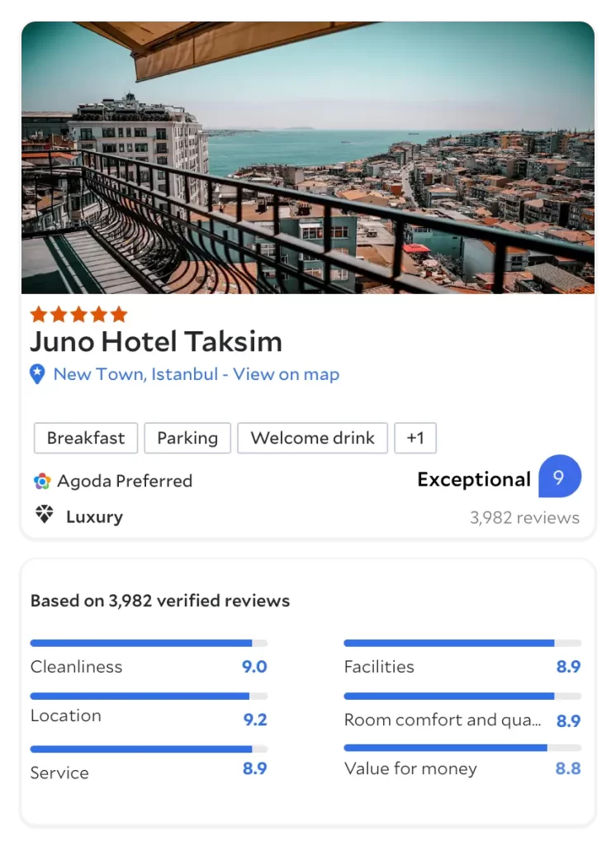
Task: Open the 3,982 reviews link
Action: pos(524,518)
